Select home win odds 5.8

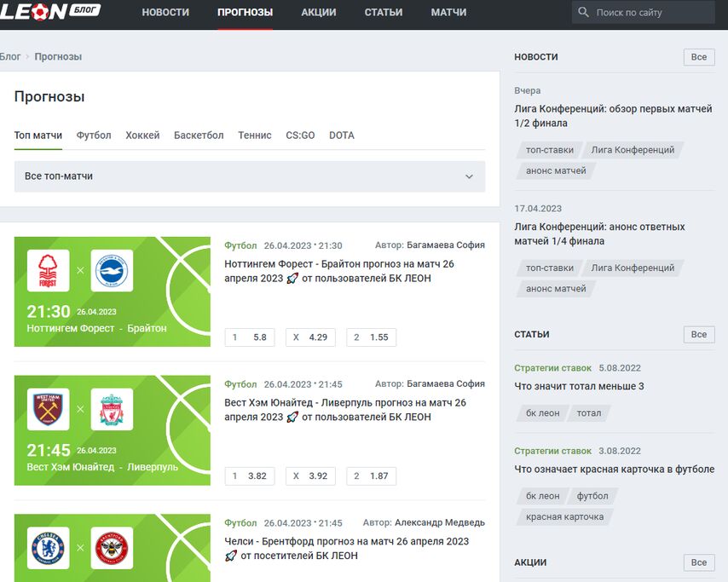250,337
